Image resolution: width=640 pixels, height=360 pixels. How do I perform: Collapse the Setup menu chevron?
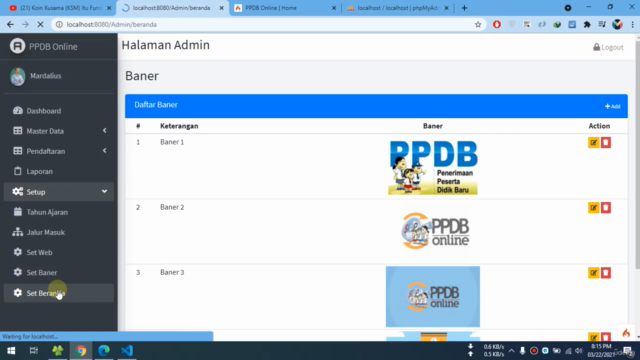click(x=104, y=191)
